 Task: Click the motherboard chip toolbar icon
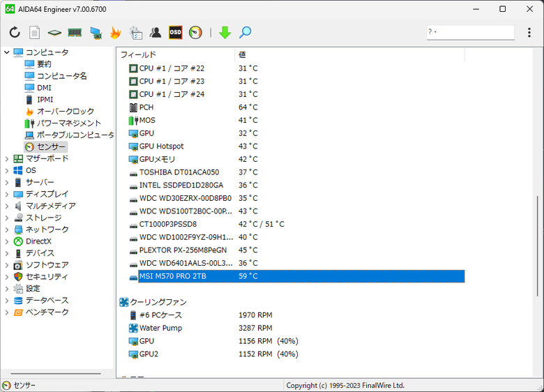pyautogui.click(x=54, y=33)
